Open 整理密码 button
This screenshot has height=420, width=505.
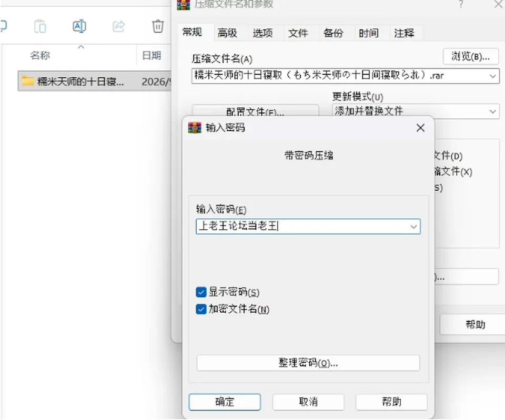(308, 363)
